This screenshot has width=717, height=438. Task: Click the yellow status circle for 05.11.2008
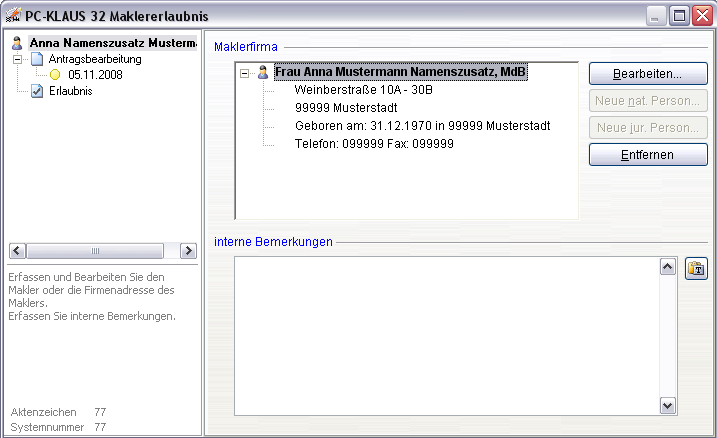pyautogui.click(x=55, y=75)
